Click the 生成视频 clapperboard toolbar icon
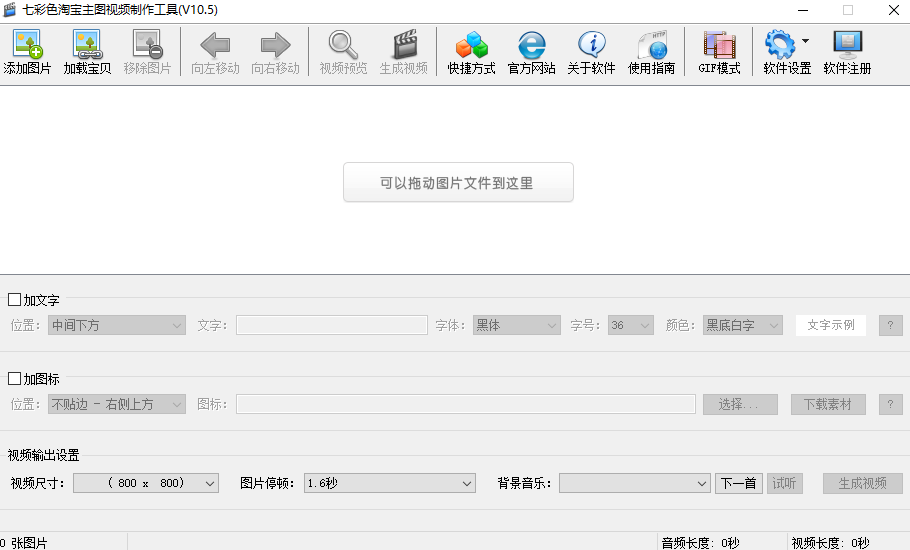910x550 pixels. tap(404, 45)
